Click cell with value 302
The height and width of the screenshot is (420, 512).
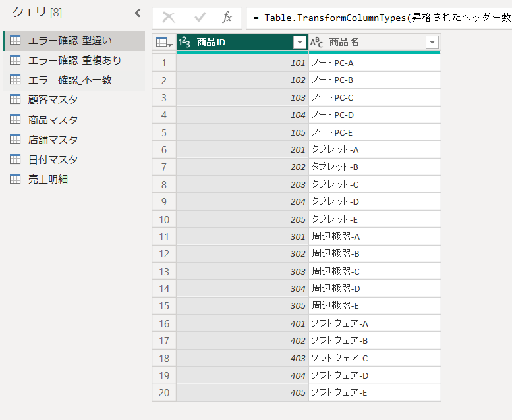click(x=242, y=253)
